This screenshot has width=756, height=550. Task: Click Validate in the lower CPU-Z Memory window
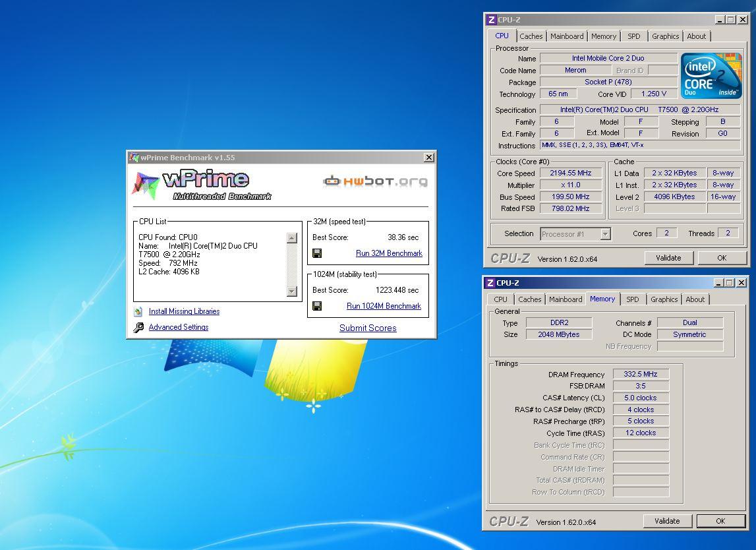pyautogui.click(x=667, y=521)
